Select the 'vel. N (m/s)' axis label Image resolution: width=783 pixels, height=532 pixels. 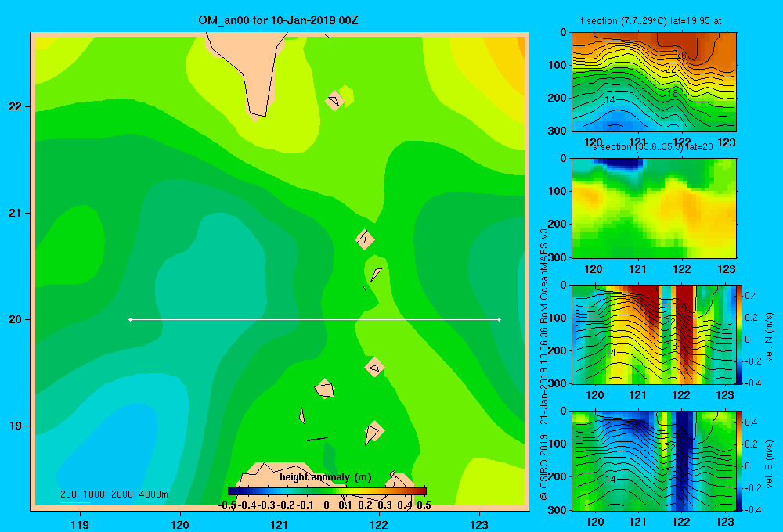[769, 337]
